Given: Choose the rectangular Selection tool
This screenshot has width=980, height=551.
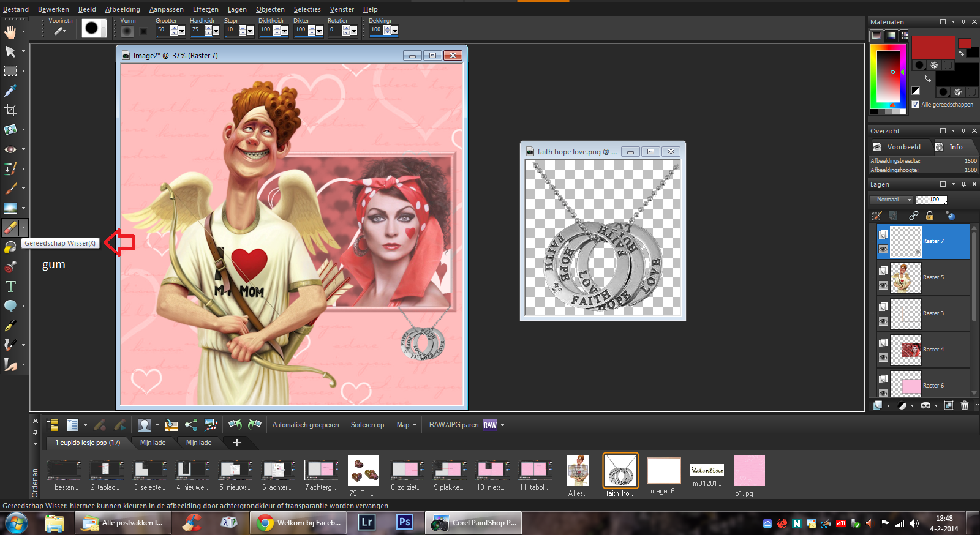Looking at the screenshot, I should coord(10,71).
